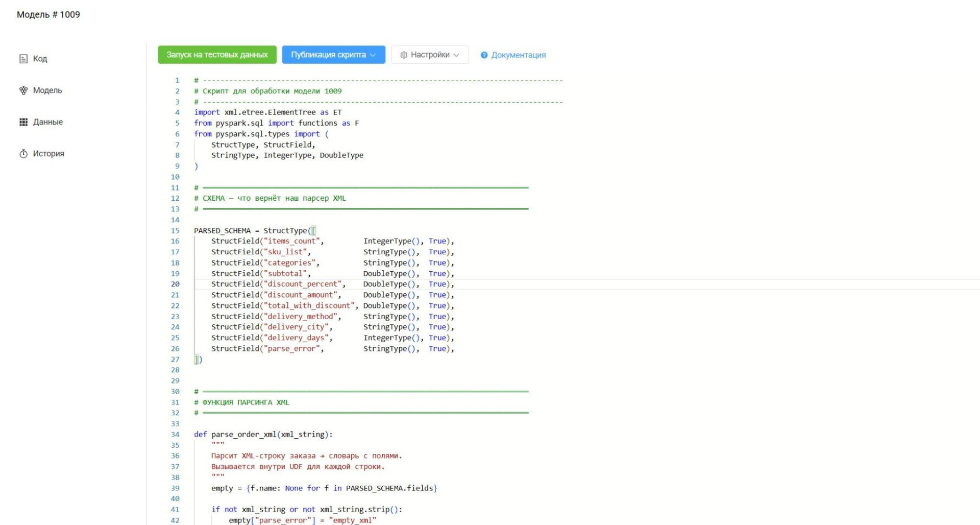Click the question mark icon beside Документация
The image size is (980, 525).
pos(484,55)
